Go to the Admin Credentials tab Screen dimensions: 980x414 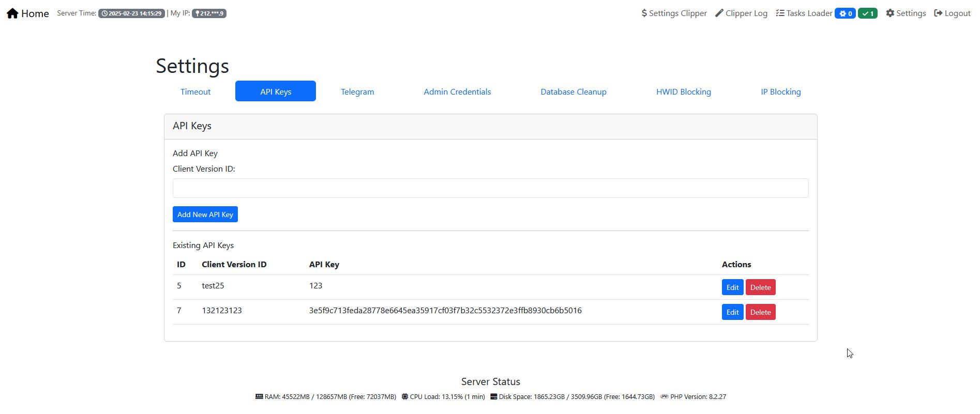(x=457, y=91)
